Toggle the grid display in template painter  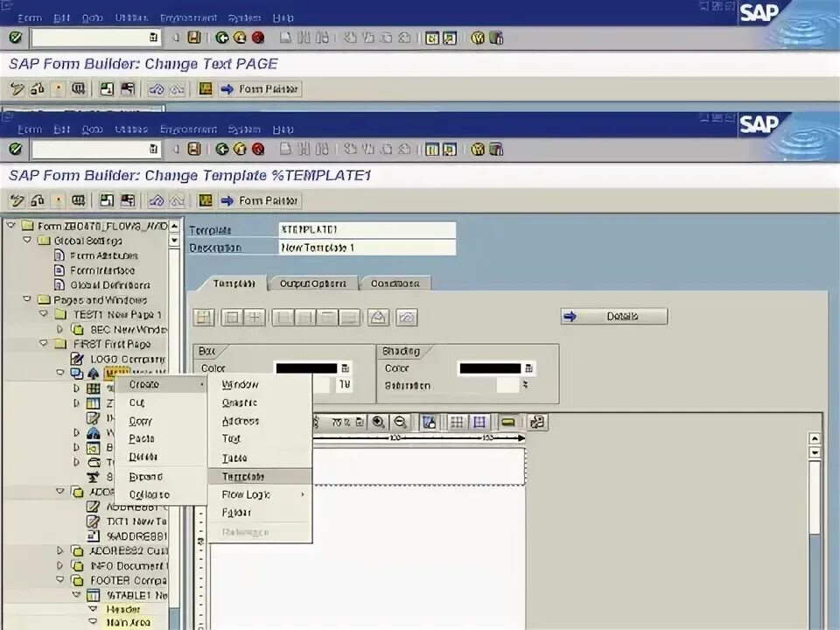click(457, 422)
